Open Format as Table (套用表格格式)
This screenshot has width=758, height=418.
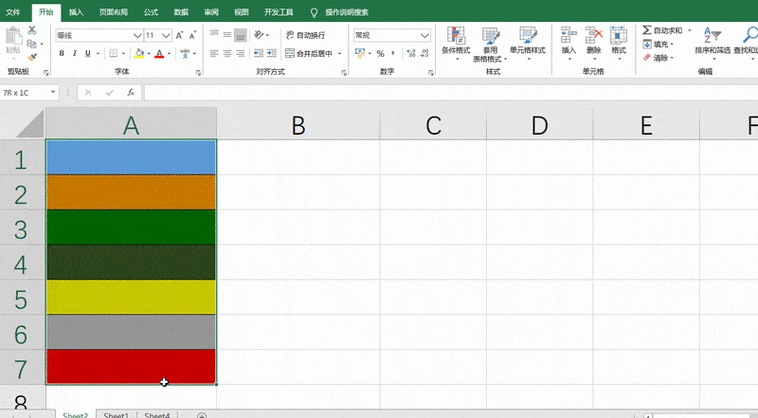pyautogui.click(x=490, y=44)
